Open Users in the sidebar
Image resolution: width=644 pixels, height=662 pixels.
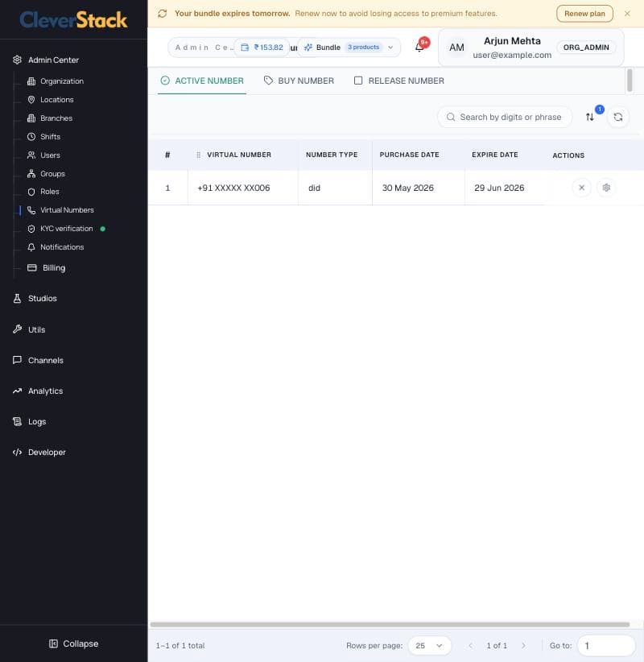tap(44, 155)
